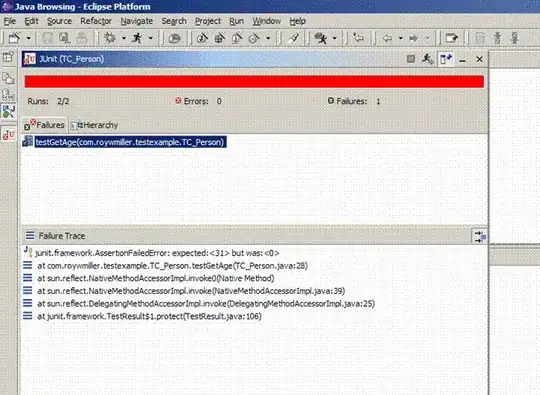Select the TestResult$1.protect trace line
Viewport: 540px width, 395px height.
click(149, 316)
